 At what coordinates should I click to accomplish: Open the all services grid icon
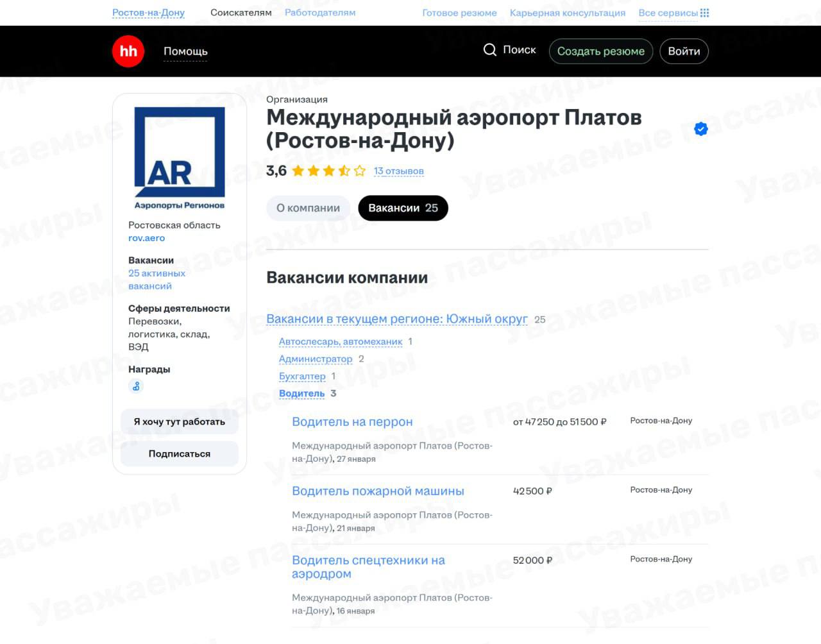[x=705, y=13]
